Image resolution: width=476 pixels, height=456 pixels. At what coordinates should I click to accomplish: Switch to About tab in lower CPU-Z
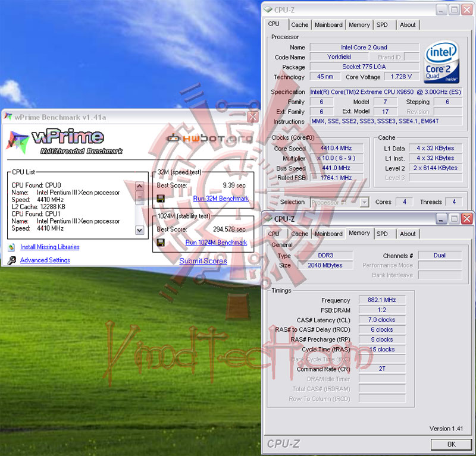click(408, 234)
